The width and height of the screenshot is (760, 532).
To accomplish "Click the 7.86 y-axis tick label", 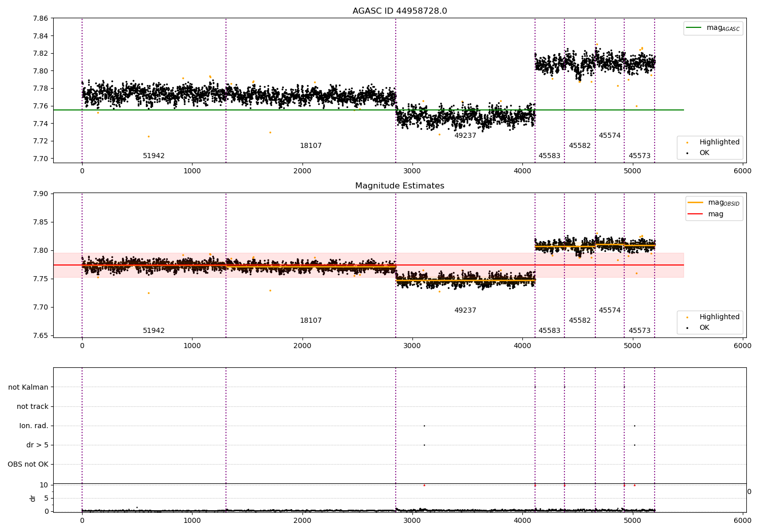I will click(x=40, y=18).
